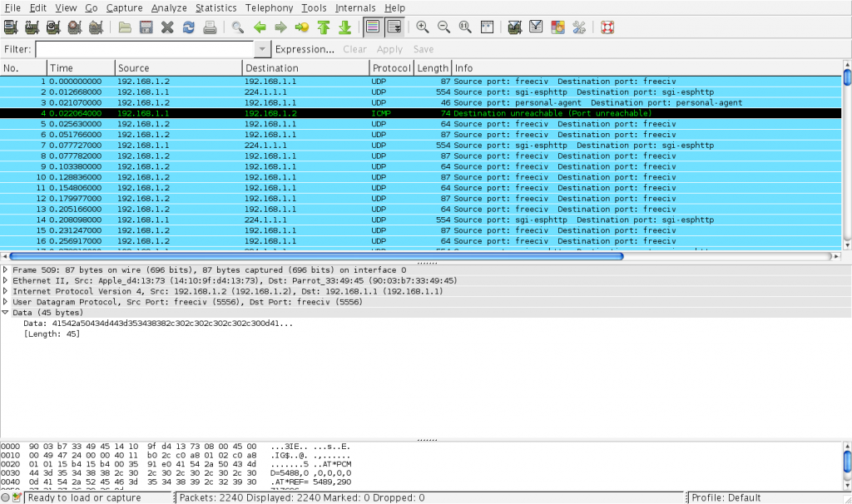Image resolution: width=852 pixels, height=504 pixels.
Task: Click the packet list horizontal scrollbar
Action: click(316, 256)
